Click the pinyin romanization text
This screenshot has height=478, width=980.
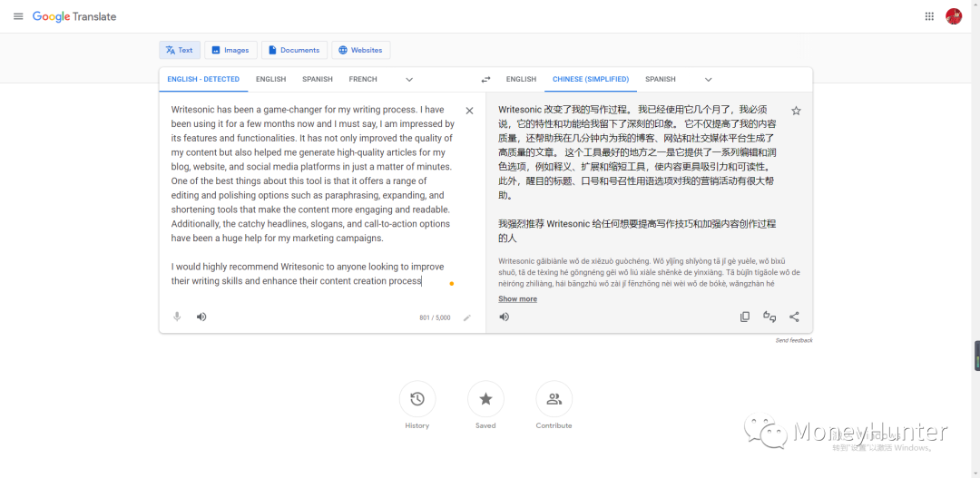[x=649, y=272]
